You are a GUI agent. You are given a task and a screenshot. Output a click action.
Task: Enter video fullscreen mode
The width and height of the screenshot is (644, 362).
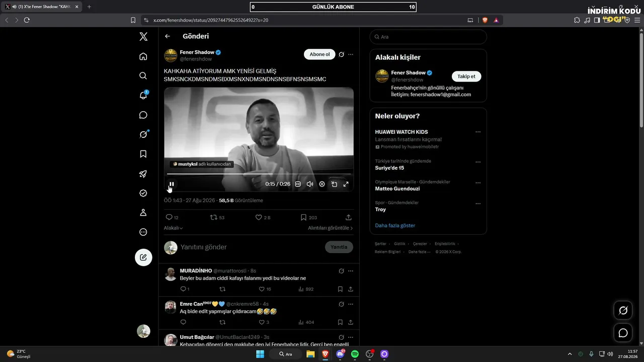(x=346, y=184)
